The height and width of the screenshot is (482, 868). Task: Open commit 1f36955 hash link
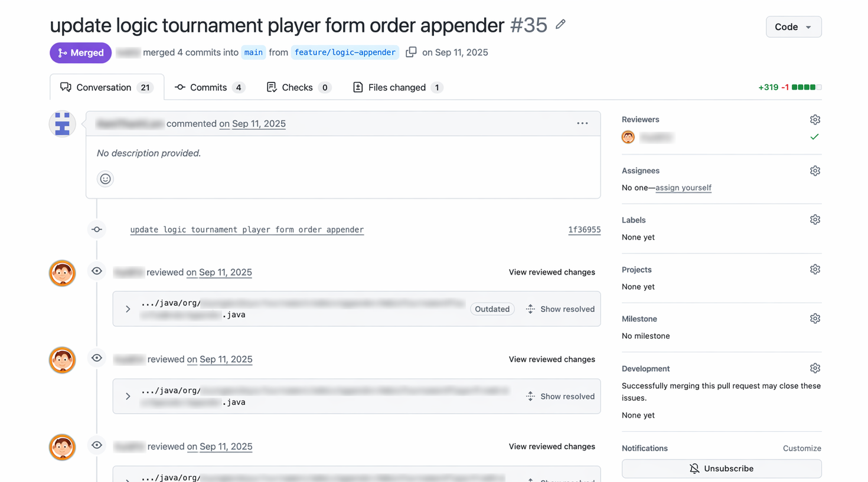584,230
